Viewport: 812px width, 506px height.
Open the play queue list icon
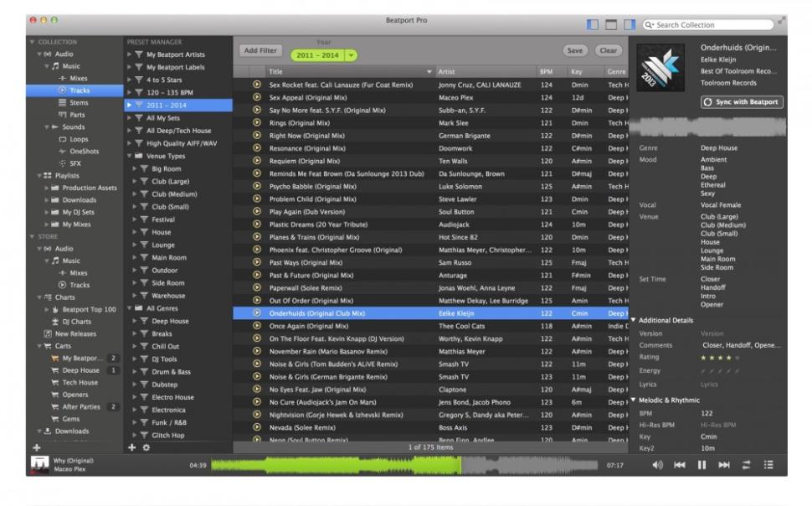coord(768,465)
